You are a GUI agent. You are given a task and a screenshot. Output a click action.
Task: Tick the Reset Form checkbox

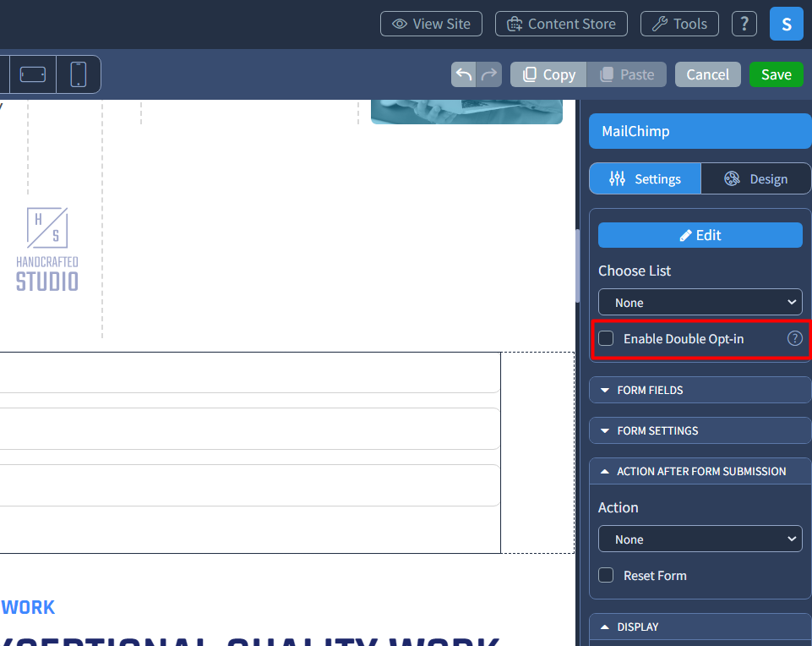tap(606, 575)
